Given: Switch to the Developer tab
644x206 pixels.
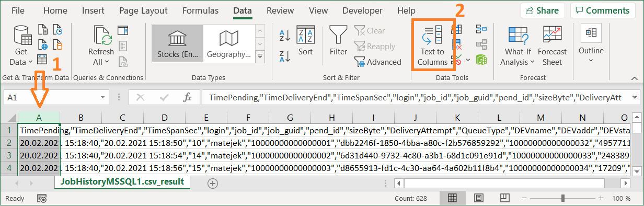Looking at the screenshot, I should 363,10.
